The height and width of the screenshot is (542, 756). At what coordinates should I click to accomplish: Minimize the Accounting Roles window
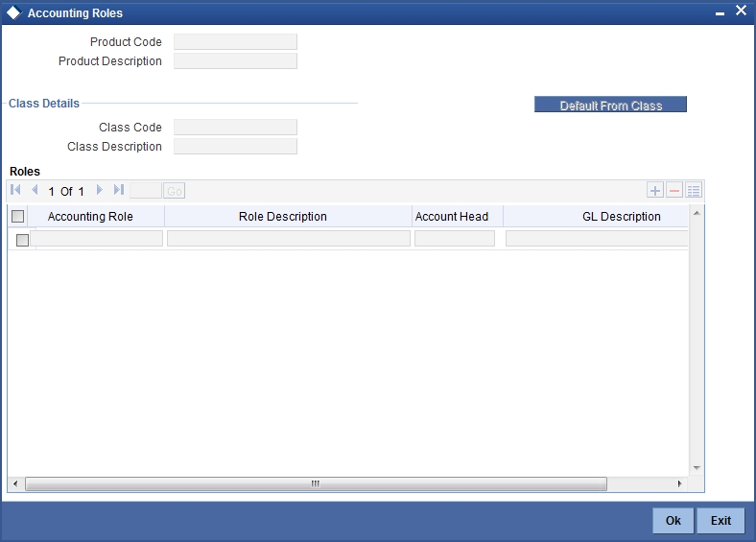720,13
